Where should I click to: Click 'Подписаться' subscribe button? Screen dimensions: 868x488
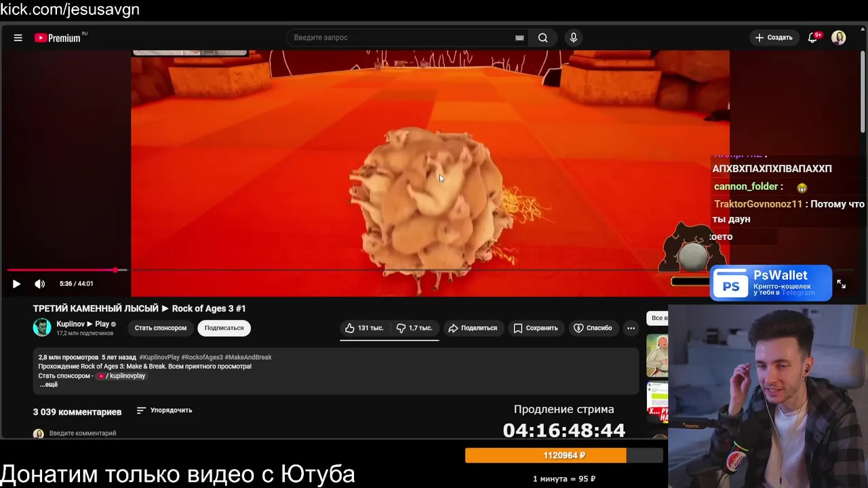[224, 328]
